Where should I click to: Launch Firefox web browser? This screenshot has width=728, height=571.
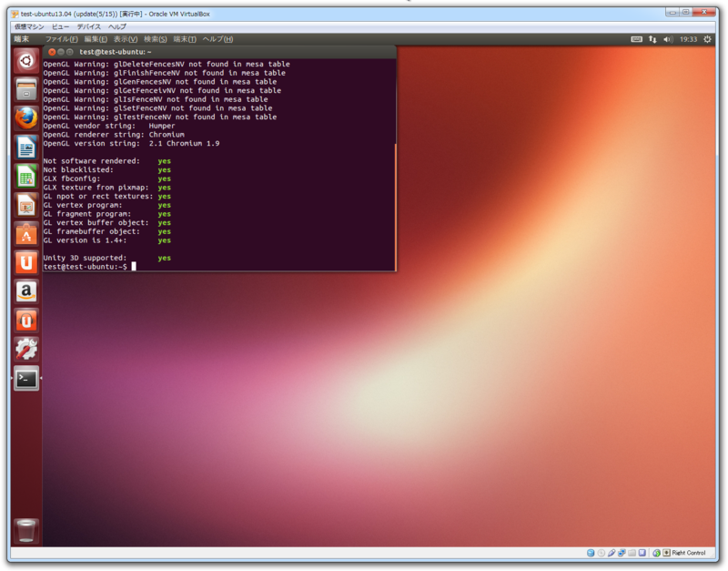(x=26, y=118)
